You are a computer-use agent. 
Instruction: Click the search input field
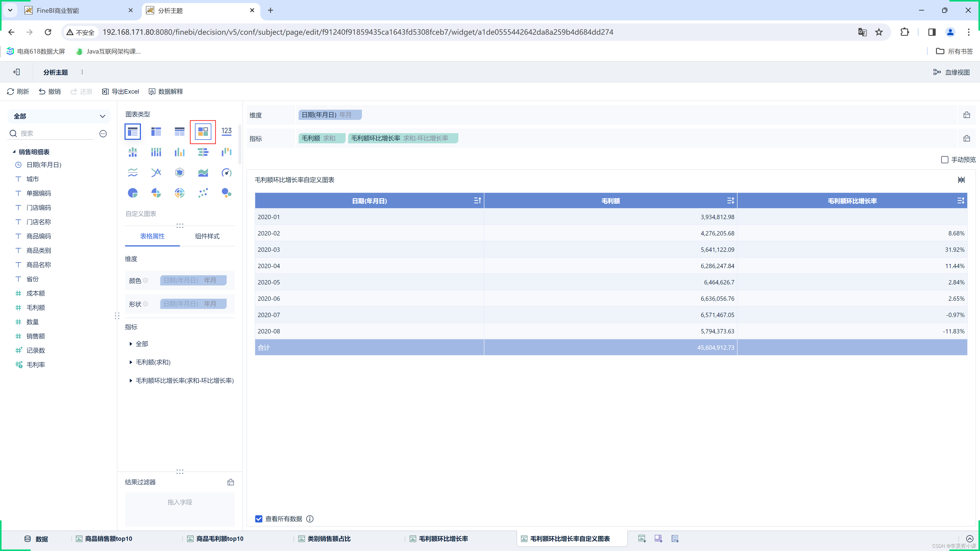coord(57,133)
